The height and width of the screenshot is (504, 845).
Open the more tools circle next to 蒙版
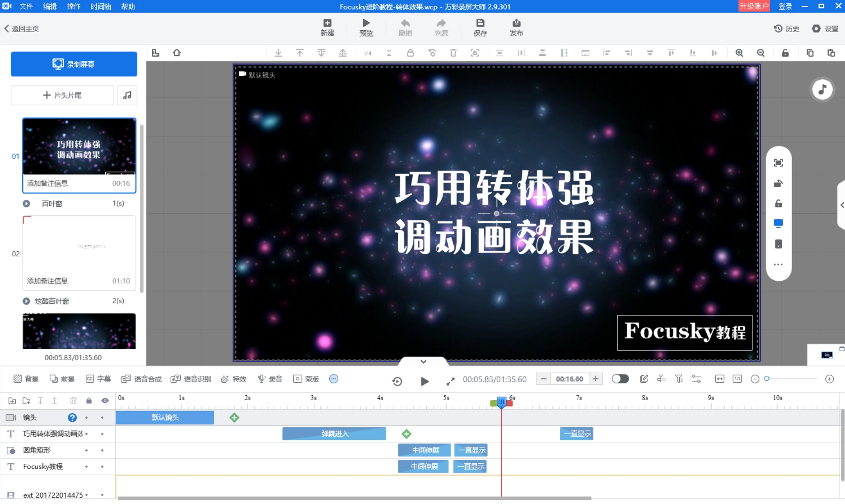coord(334,379)
